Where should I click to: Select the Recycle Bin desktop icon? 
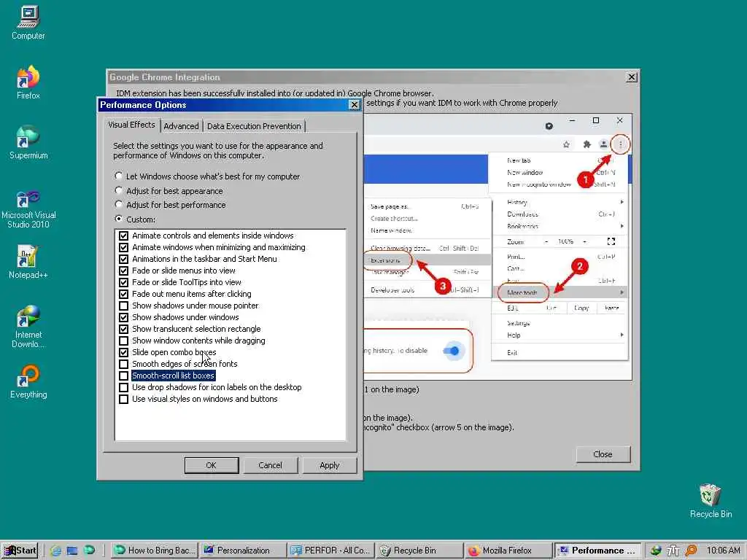(x=711, y=501)
